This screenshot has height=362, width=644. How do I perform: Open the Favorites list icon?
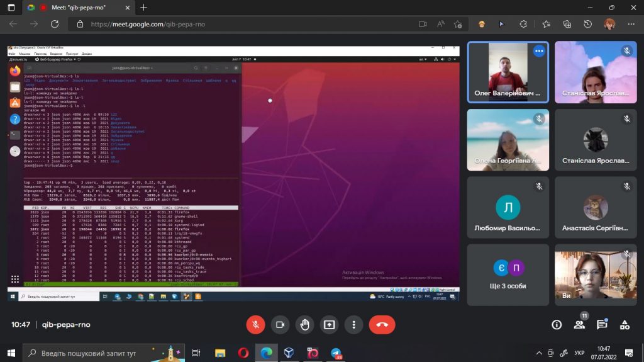[547, 25]
